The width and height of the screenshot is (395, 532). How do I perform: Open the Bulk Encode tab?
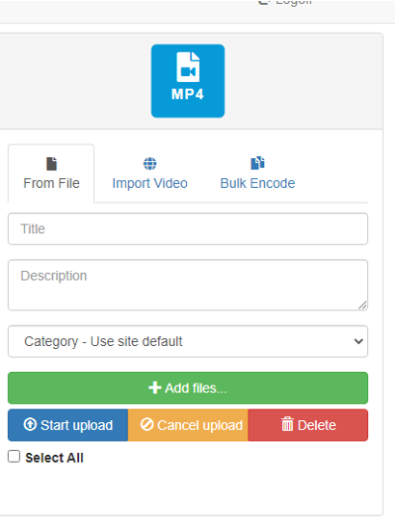(257, 173)
